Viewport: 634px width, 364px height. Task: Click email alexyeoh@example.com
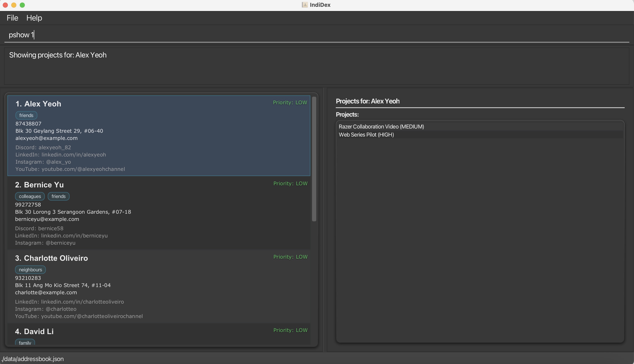click(46, 138)
